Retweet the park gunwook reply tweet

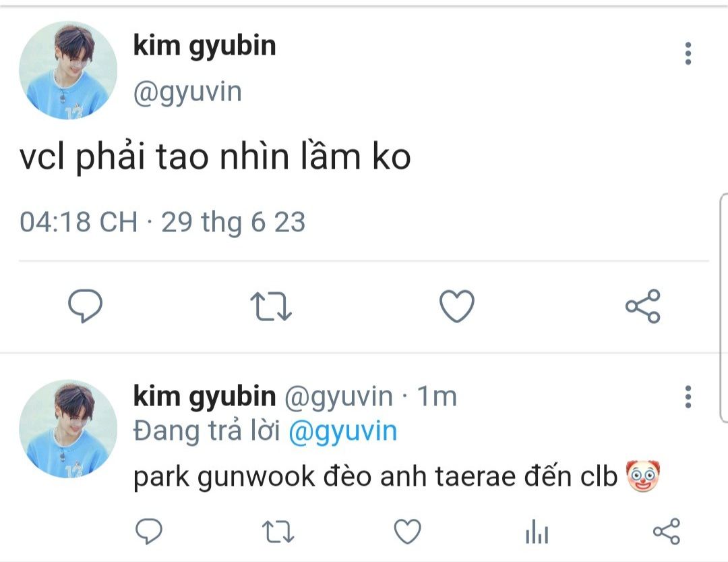click(x=277, y=532)
